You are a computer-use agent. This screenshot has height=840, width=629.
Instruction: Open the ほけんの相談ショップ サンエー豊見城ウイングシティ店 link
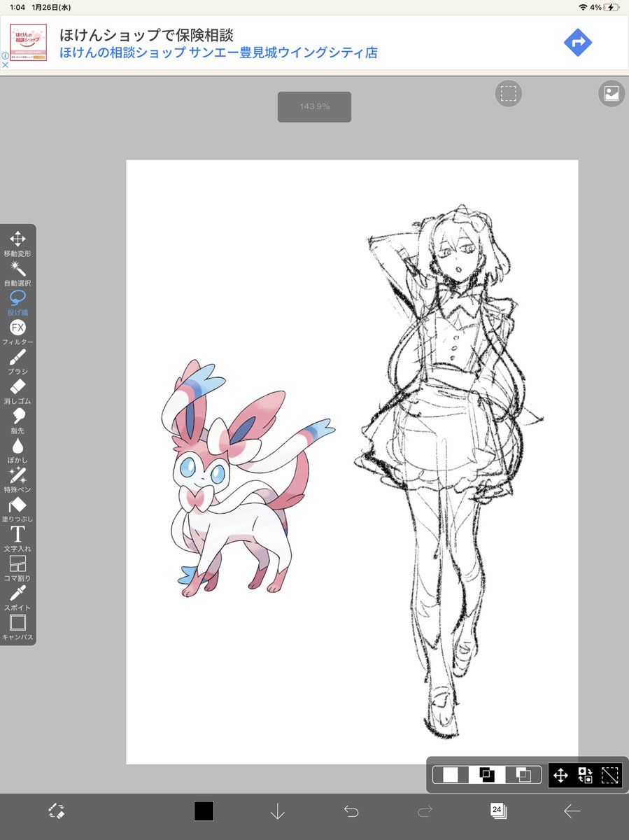coord(218,53)
